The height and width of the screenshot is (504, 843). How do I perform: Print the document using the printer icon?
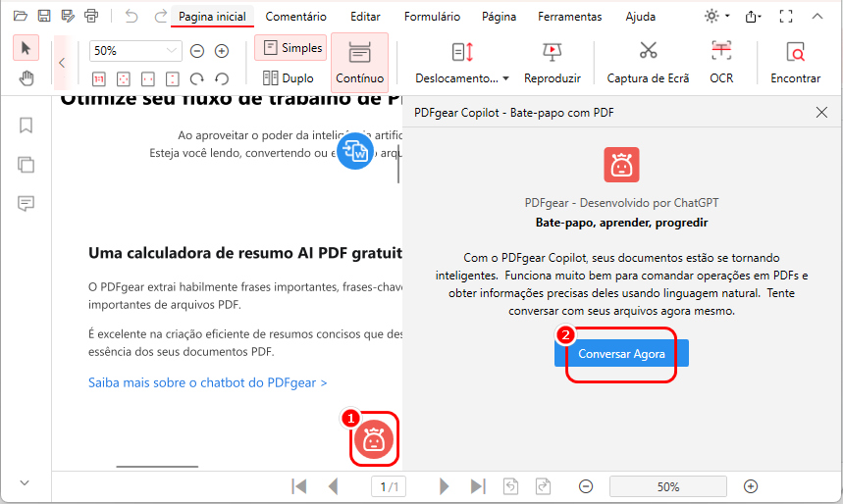click(91, 16)
